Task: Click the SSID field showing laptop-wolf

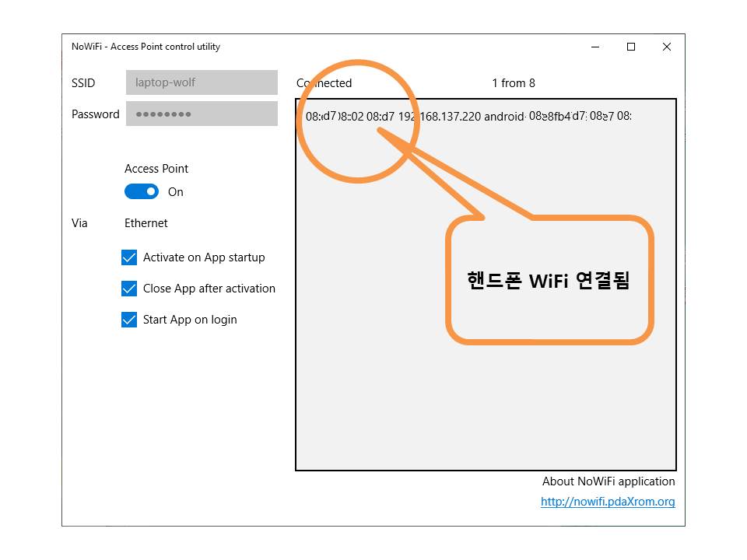Action: (202, 82)
